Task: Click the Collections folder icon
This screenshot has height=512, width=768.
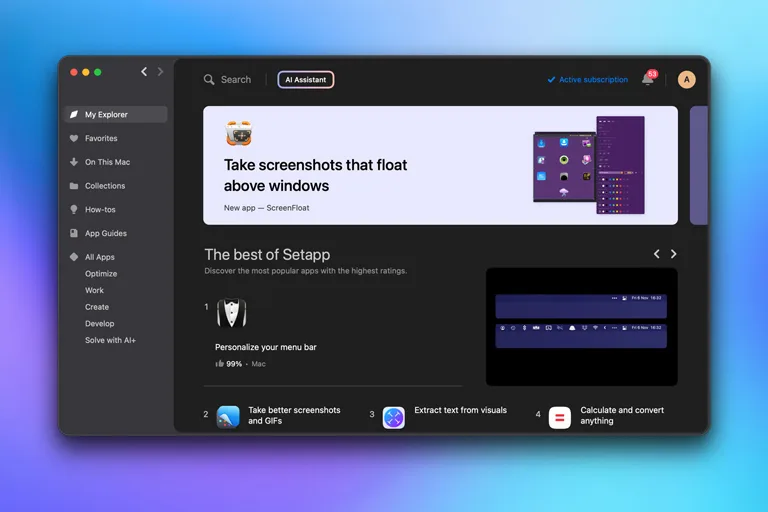Action: tap(74, 186)
